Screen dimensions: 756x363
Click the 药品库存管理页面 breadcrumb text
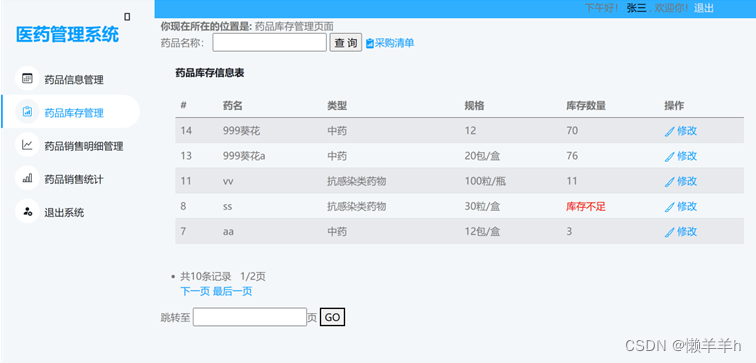(x=294, y=27)
